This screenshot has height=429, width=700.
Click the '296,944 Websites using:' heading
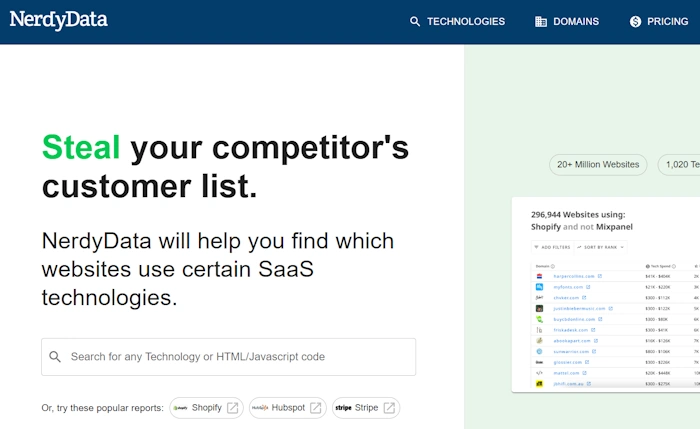point(578,215)
